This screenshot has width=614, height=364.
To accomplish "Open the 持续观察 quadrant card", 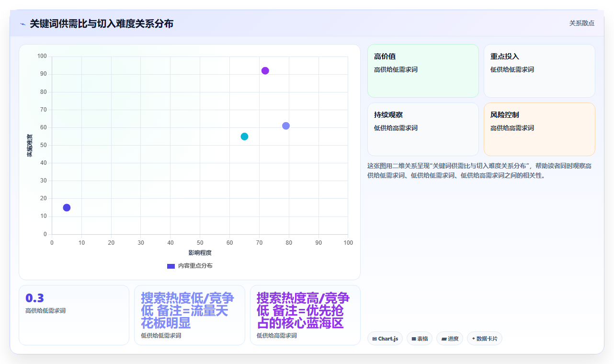I will pyautogui.click(x=423, y=129).
